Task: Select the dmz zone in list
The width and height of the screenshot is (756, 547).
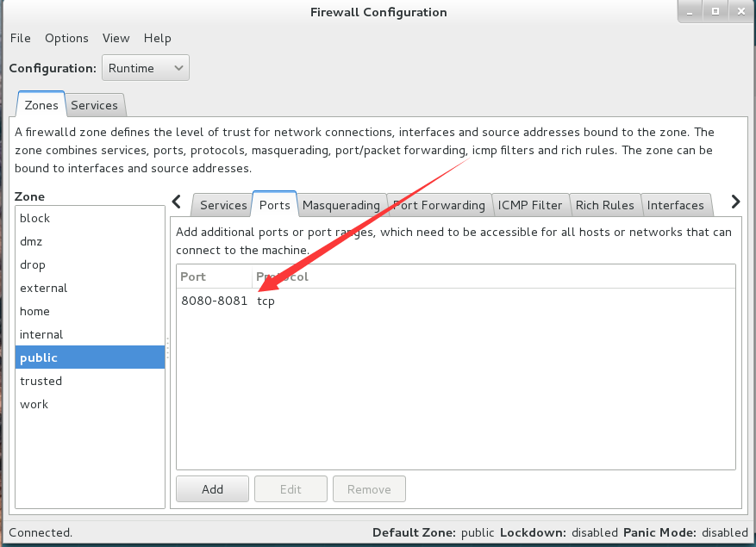Action: pyautogui.click(x=90, y=241)
